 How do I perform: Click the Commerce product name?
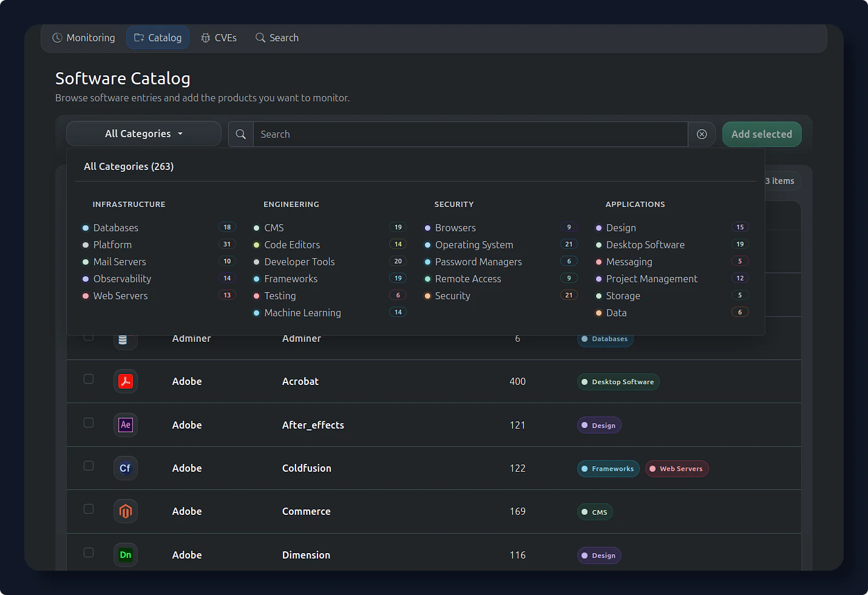coord(307,511)
